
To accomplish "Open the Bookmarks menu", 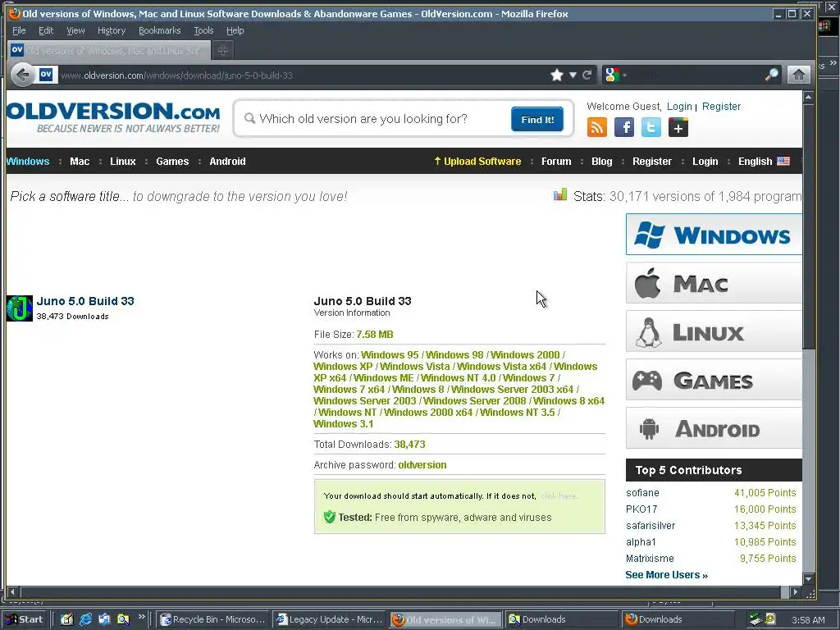I will (160, 30).
